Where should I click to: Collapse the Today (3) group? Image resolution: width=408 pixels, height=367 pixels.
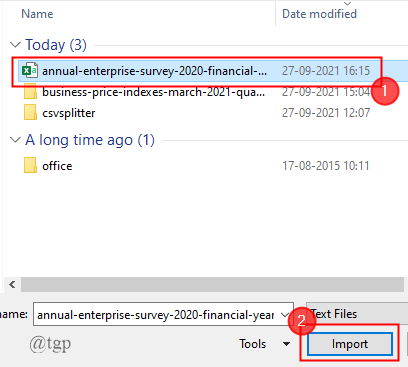point(15,45)
